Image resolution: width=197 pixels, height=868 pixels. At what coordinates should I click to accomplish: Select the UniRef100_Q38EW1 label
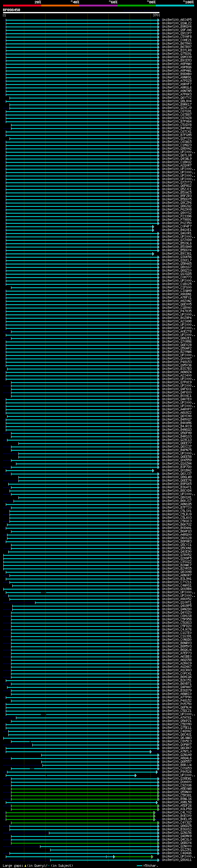click(x=177, y=778)
